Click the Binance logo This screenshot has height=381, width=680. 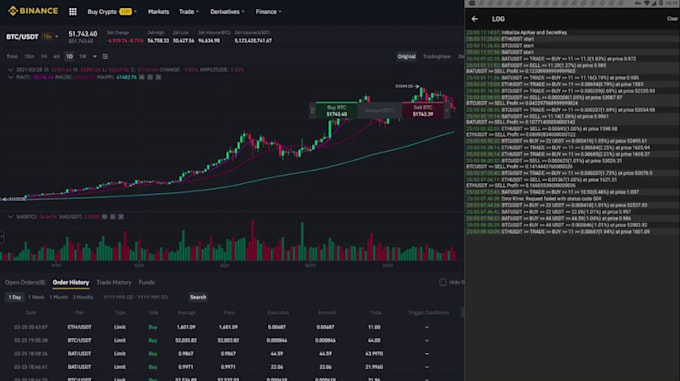click(x=33, y=11)
